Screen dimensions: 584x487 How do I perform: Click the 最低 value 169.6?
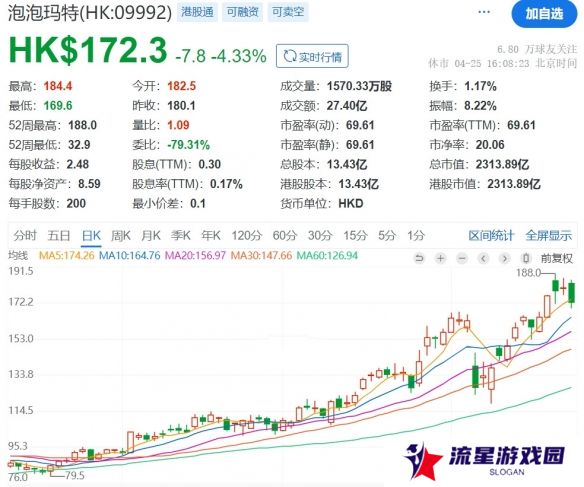pos(58,106)
